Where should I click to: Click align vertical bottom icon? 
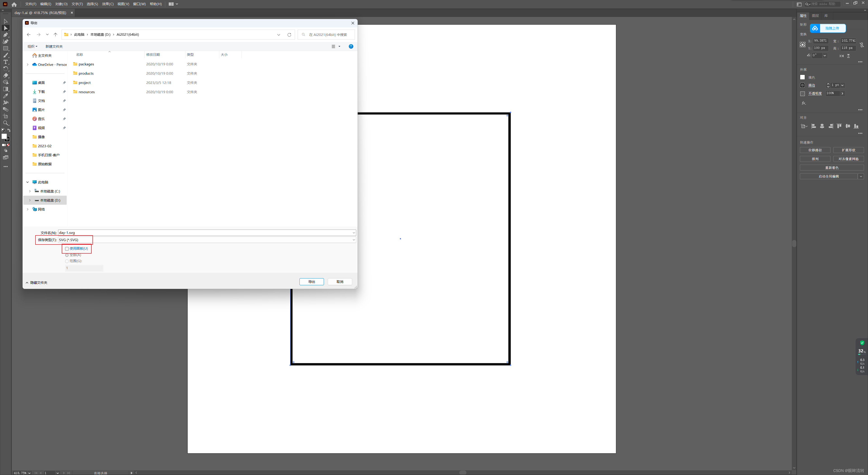[x=856, y=126]
